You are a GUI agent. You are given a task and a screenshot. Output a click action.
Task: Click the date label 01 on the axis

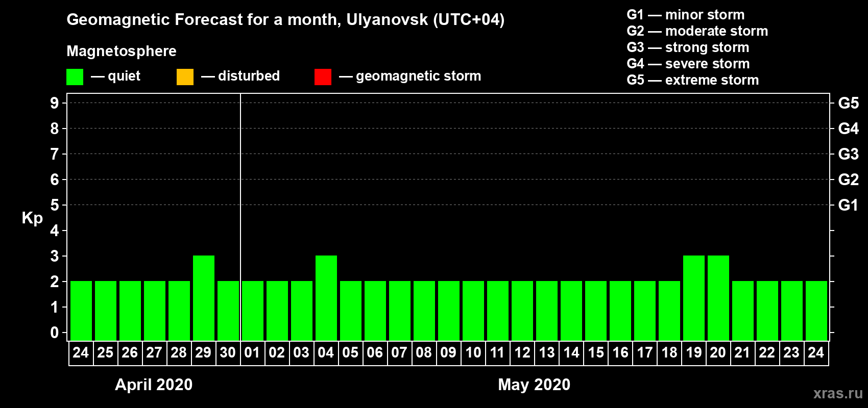click(x=252, y=352)
